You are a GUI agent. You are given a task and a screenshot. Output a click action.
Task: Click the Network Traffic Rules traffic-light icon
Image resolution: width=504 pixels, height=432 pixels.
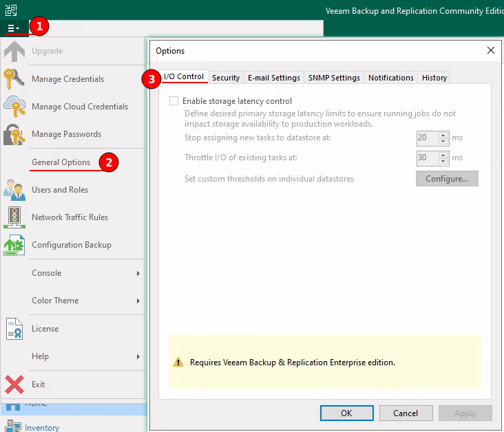pos(14,217)
